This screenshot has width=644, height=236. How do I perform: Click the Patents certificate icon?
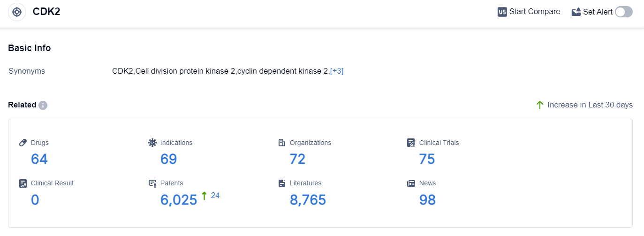click(x=152, y=183)
